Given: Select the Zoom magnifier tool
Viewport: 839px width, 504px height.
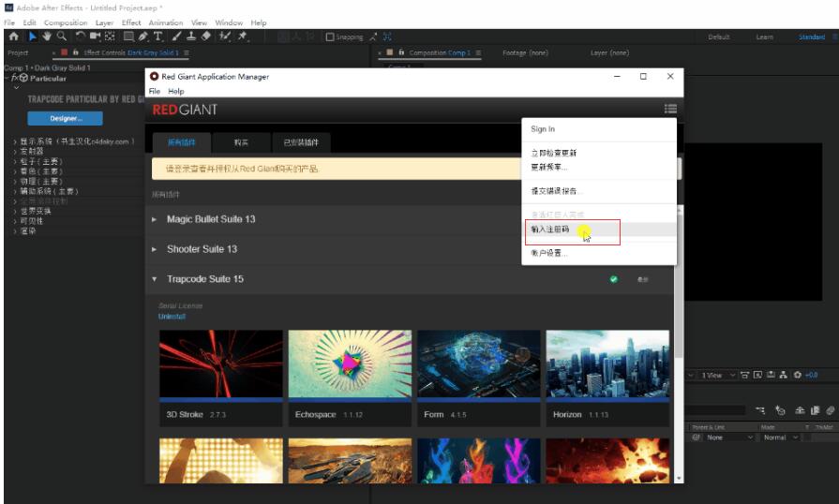Looking at the screenshot, I should click(x=62, y=37).
